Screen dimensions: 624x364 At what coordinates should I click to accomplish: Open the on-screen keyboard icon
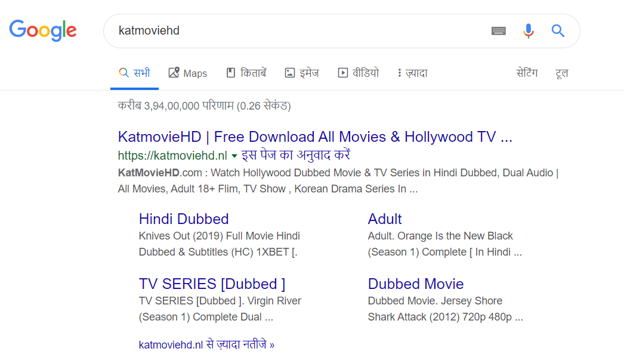498,31
